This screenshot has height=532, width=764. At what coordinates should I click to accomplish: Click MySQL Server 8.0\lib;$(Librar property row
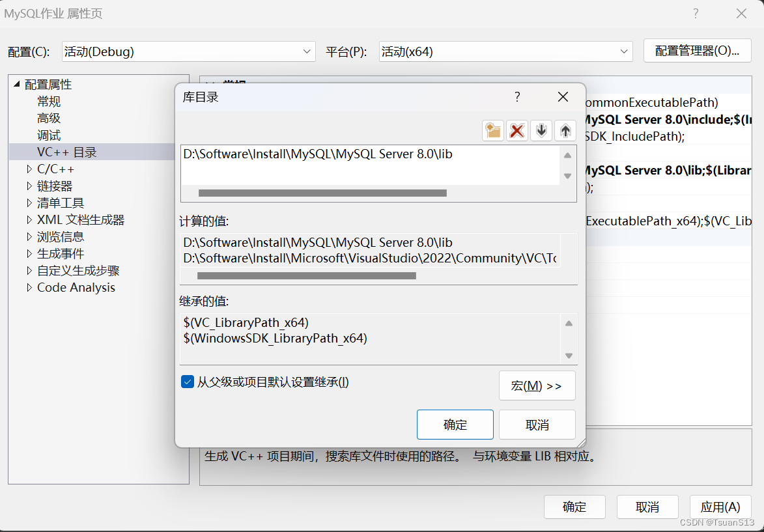coord(668,170)
